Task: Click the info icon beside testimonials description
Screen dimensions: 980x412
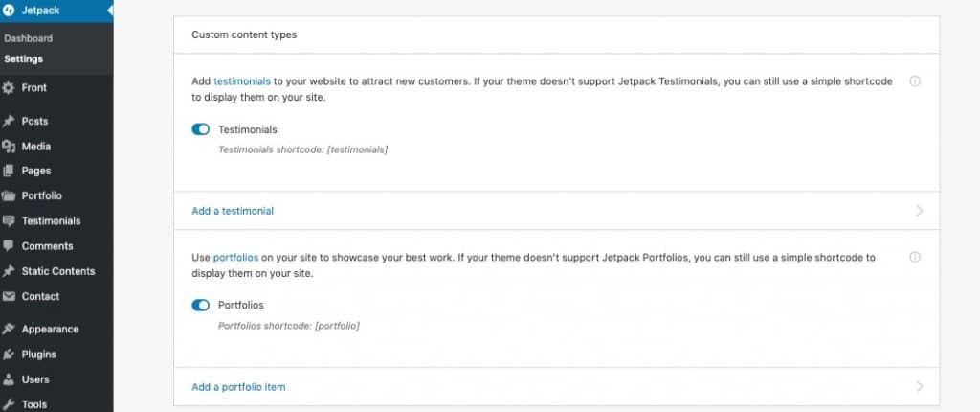Action: pos(915,81)
